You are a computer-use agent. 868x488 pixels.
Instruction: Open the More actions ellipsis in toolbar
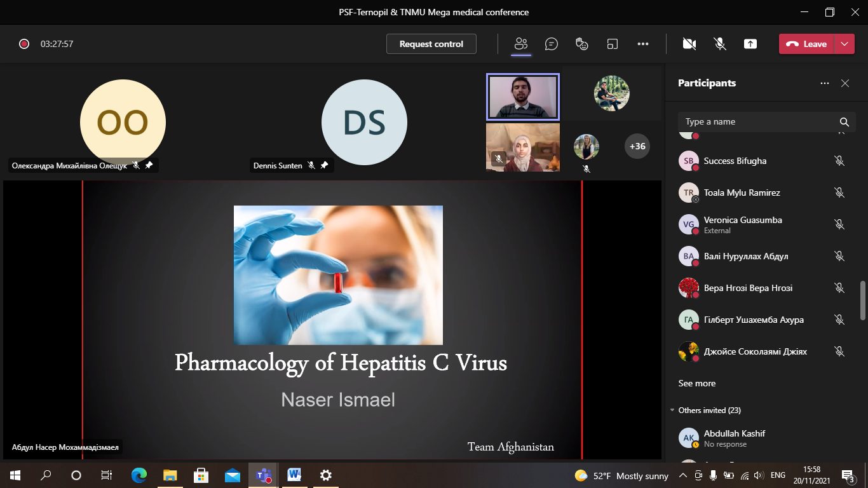point(643,44)
